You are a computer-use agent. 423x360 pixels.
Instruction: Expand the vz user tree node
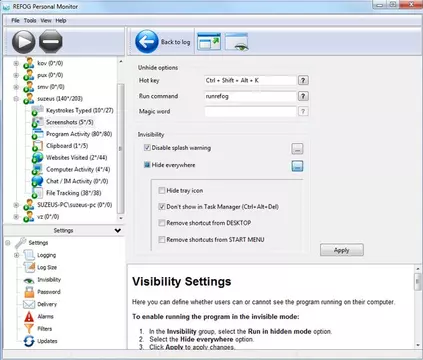pos(16,217)
